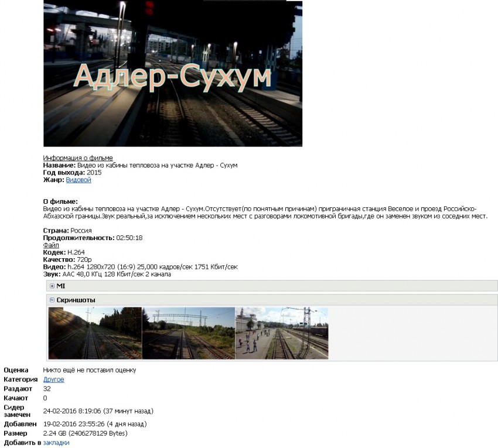Screen dimensions: 498x448
Task: Open the Адлер-Сухум poster image
Action: click(173, 73)
